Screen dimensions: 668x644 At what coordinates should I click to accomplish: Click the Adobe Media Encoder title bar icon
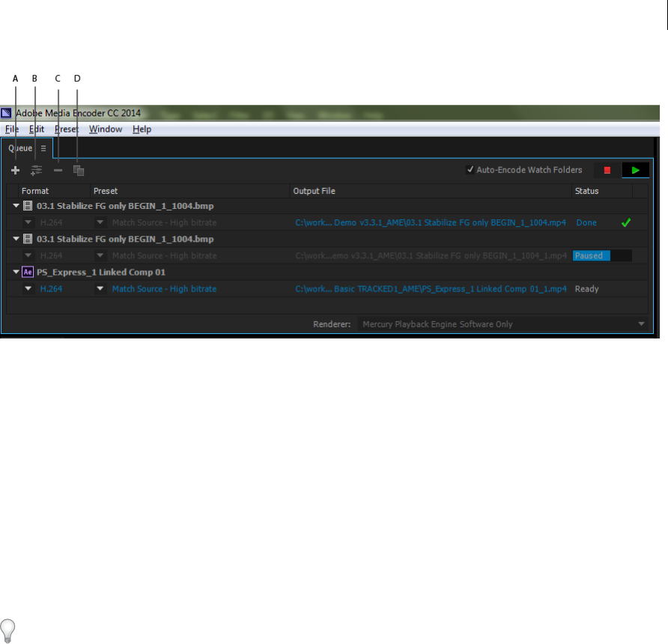(7, 113)
